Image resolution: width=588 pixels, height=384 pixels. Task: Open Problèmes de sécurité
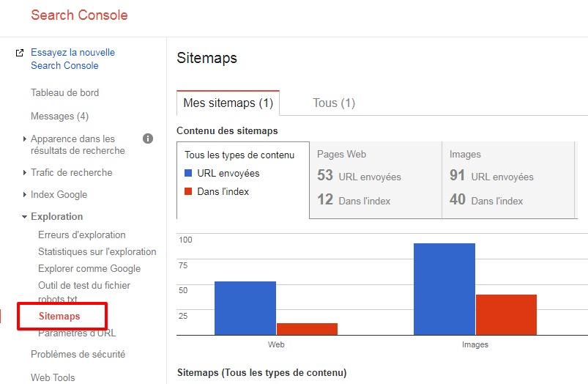(78, 355)
